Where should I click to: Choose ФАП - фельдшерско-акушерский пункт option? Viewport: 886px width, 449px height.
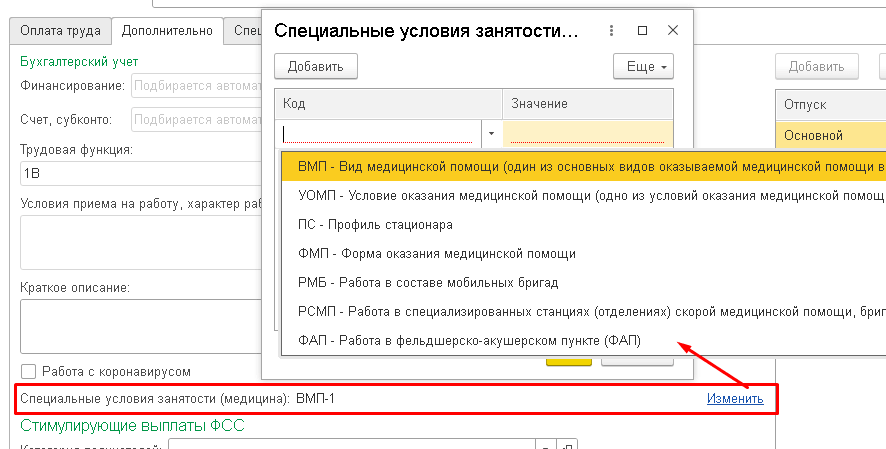470,341
